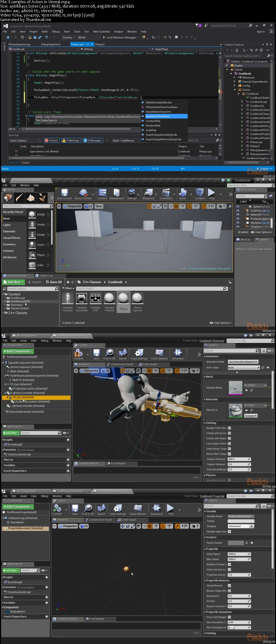Toggle Local Space Simulation checkbox
The width and height of the screenshot is (276, 644).
click(229, 443)
